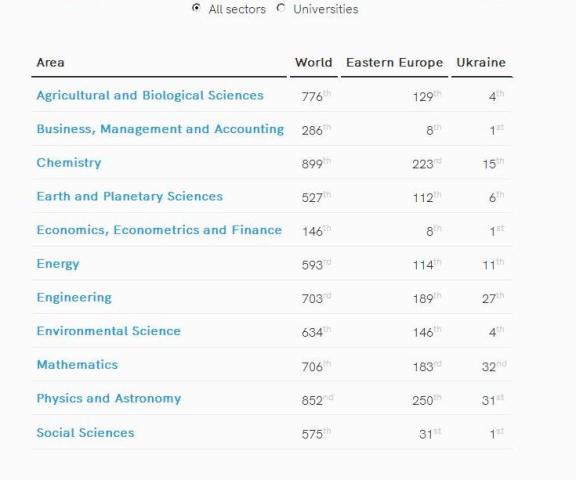Select the Universities radio button

pos(281,8)
